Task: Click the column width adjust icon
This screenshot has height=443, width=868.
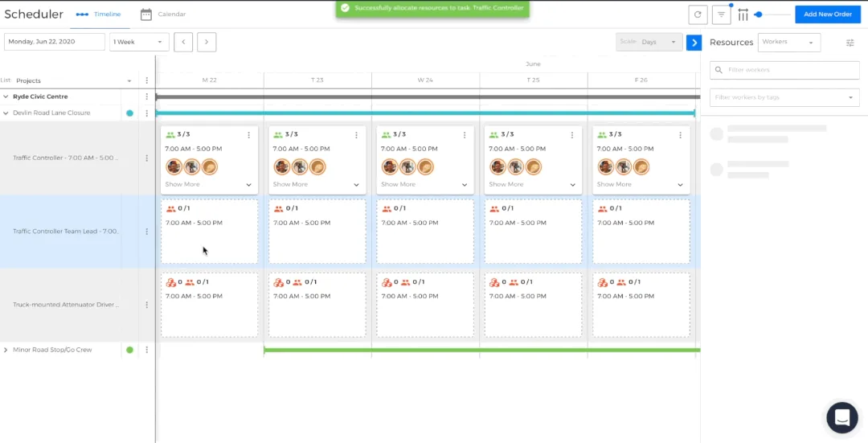Action: pos(743,14)
